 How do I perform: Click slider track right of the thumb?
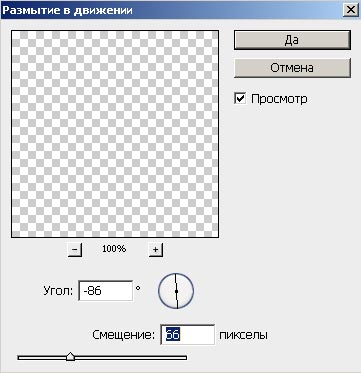[131, 358]
